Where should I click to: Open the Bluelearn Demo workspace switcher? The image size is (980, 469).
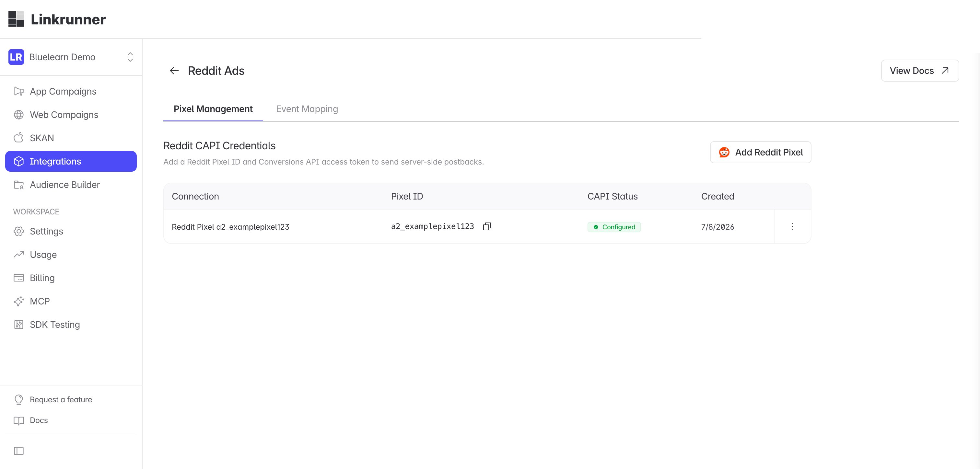tap(71, 57)
